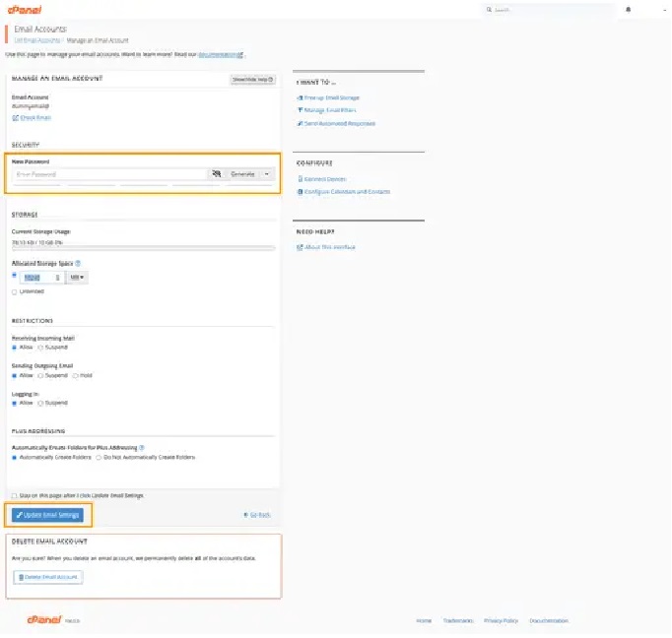Select Unlimited storage option
The image size is (672, 638).
(x=15, y=291)
